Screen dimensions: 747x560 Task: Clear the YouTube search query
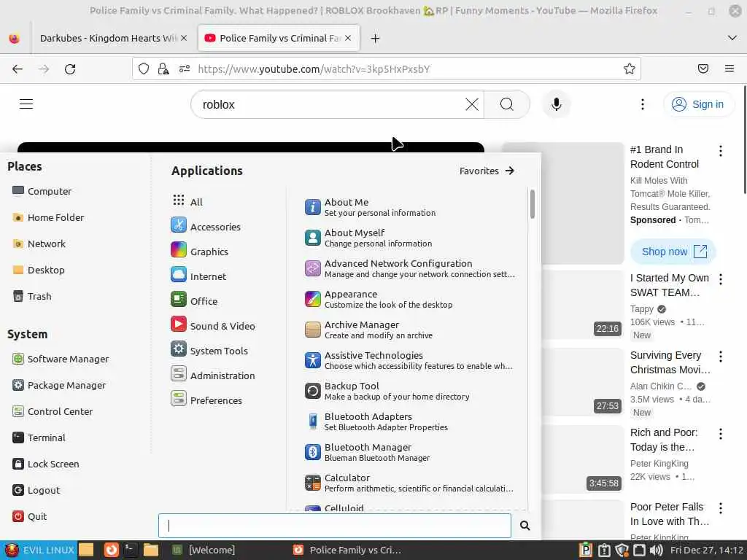click(x=472, y=104)
